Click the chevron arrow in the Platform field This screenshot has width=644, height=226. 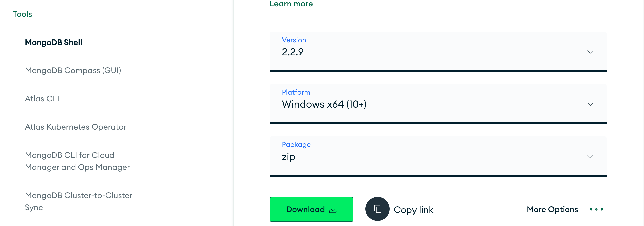click(590, 104)
